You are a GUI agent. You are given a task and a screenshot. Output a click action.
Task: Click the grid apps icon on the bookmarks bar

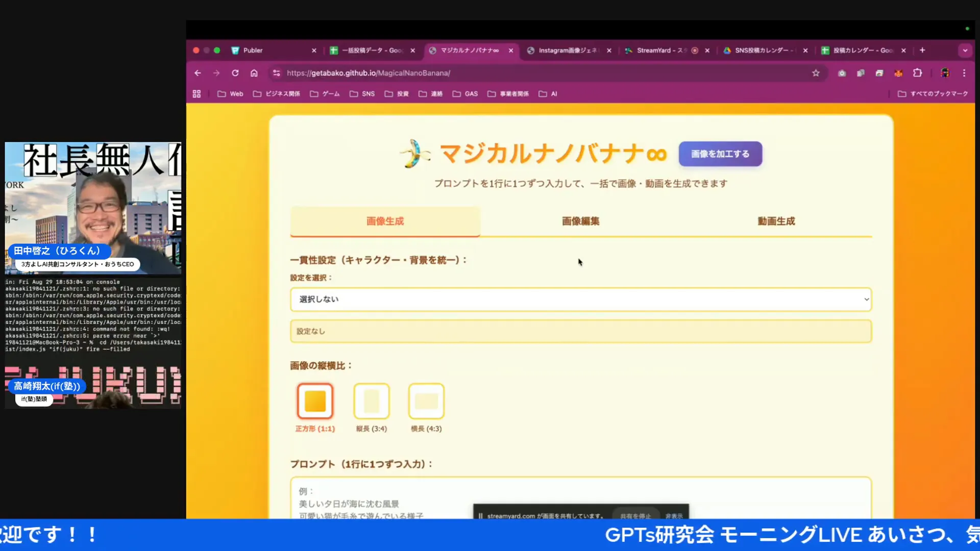point(197,93)
